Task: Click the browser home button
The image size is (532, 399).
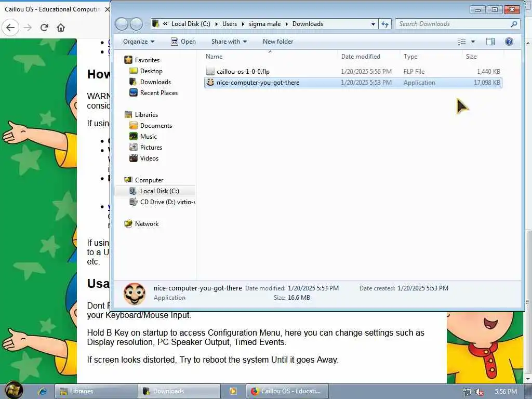Action: pyautogui.click(x=61, y=28)
